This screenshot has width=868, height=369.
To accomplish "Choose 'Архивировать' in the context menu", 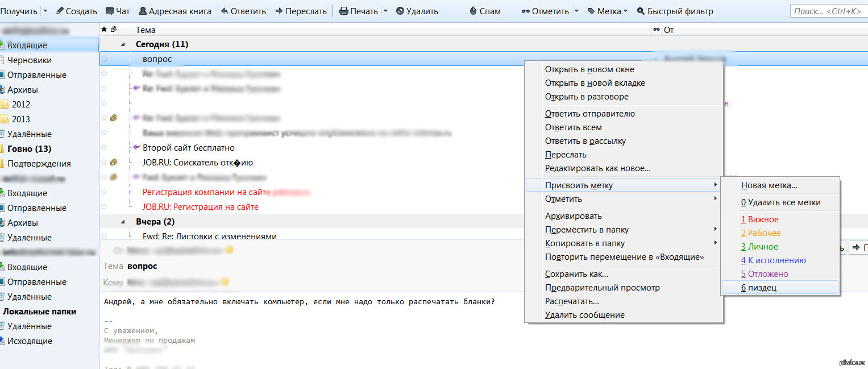I will point(573,216).
